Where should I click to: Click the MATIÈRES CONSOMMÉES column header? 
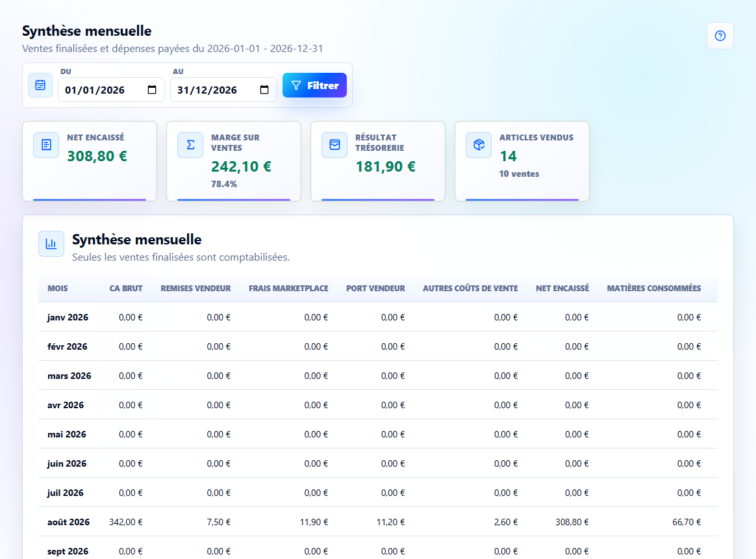tap(654, 288)
